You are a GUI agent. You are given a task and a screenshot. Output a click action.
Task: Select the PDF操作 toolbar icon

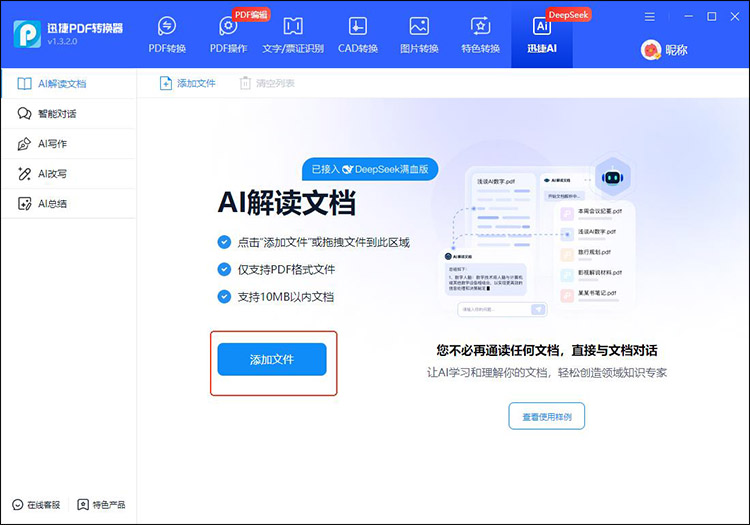coord(228,26)
